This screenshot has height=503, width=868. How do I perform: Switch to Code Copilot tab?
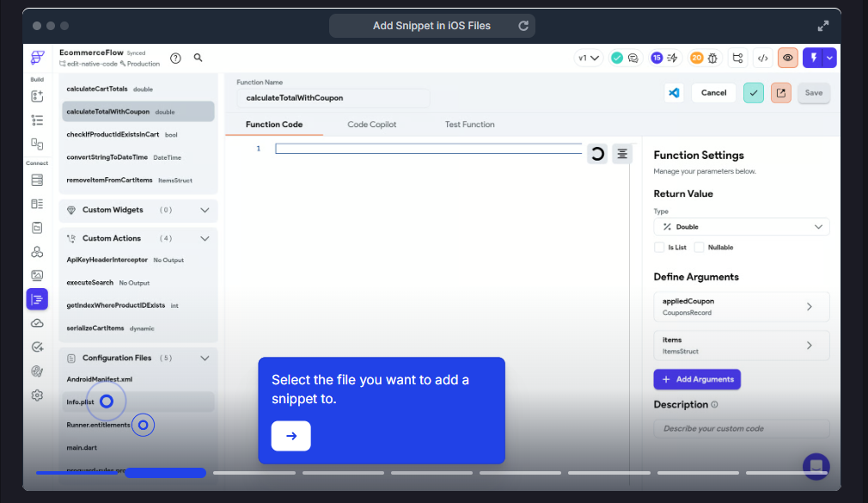click(371, 124)
